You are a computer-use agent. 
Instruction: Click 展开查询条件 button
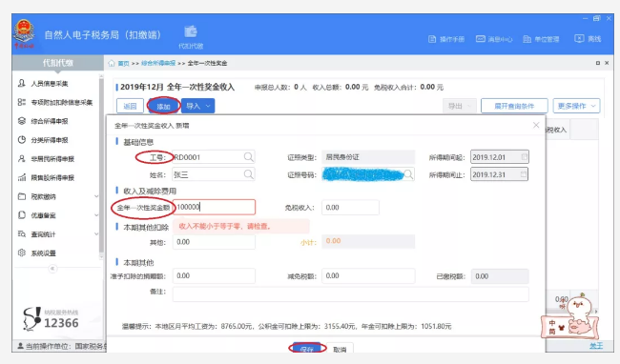(x=514, y=106)
